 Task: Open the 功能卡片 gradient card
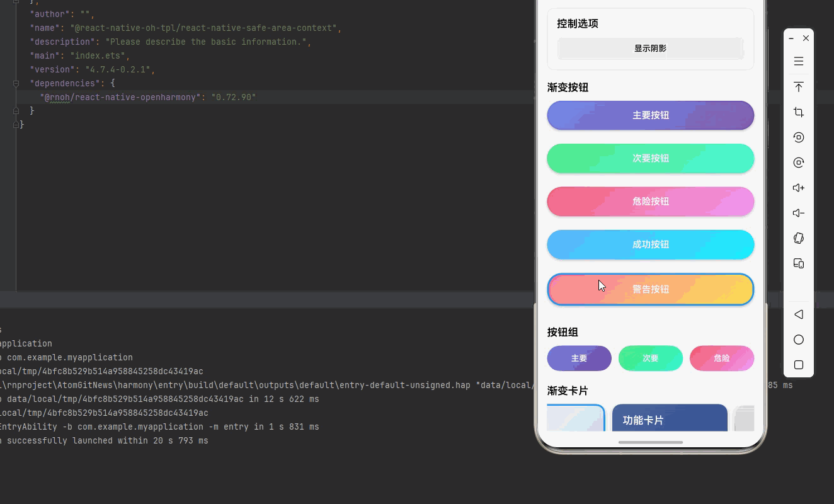pos(670,418)
